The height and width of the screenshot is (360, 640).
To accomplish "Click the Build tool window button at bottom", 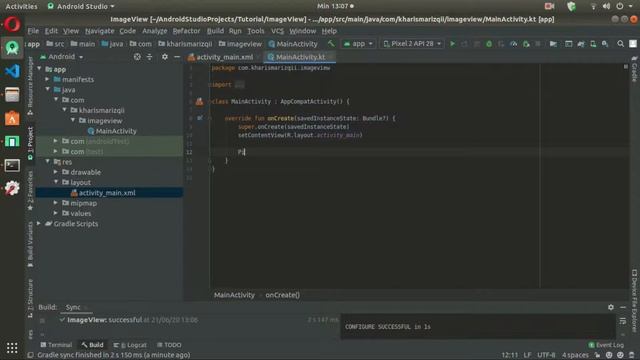I will click(92, 345).
